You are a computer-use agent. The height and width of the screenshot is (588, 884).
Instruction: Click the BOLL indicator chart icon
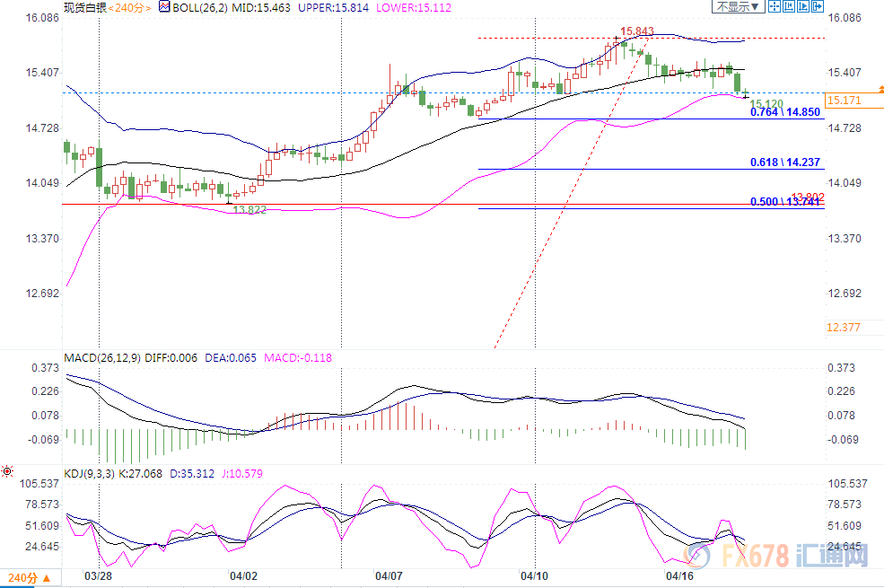click(163, 8)
